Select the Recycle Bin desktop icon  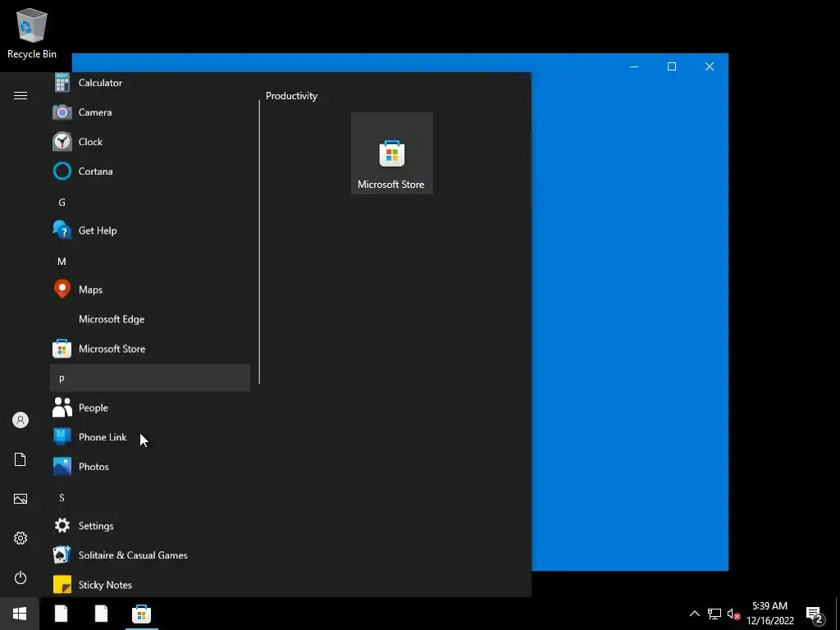click(32, 33)
